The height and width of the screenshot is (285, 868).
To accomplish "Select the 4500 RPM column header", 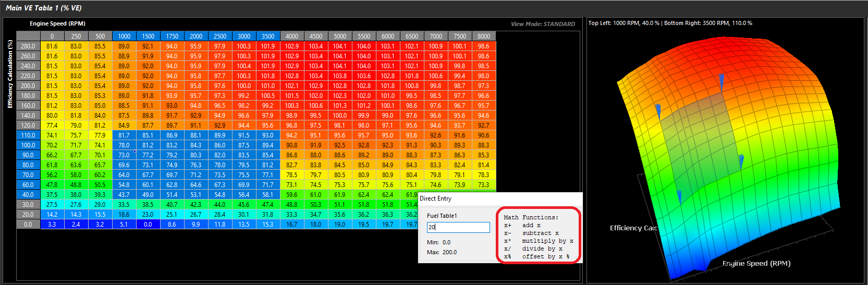I will 316,36.
